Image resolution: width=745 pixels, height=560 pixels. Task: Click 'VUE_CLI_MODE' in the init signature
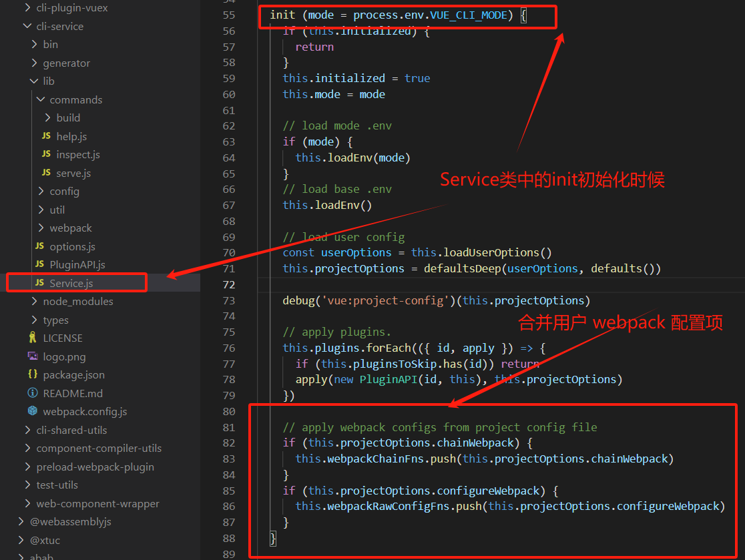[x=469, y=15]
